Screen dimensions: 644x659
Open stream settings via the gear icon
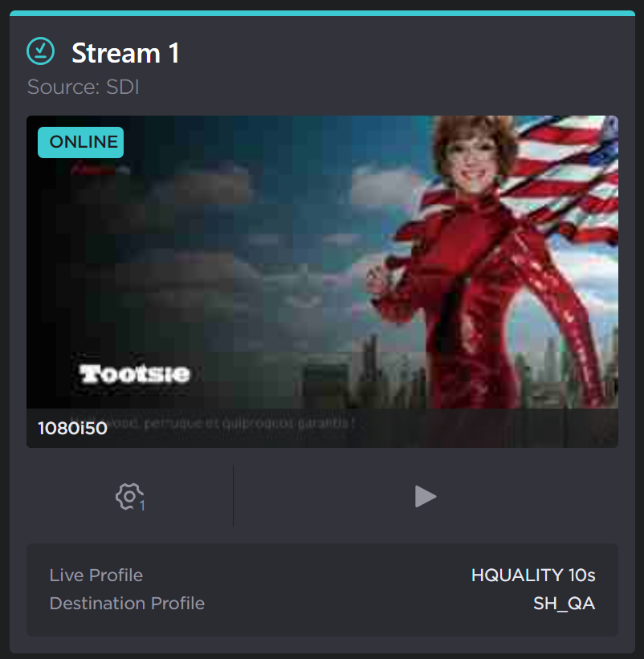pos(130,496)
